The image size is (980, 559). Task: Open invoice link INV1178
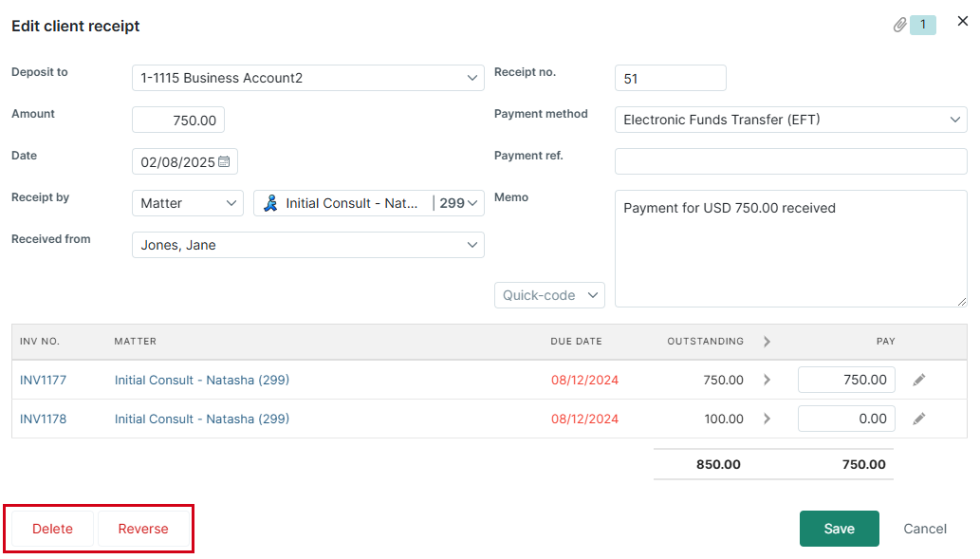[x=43, y=419]
